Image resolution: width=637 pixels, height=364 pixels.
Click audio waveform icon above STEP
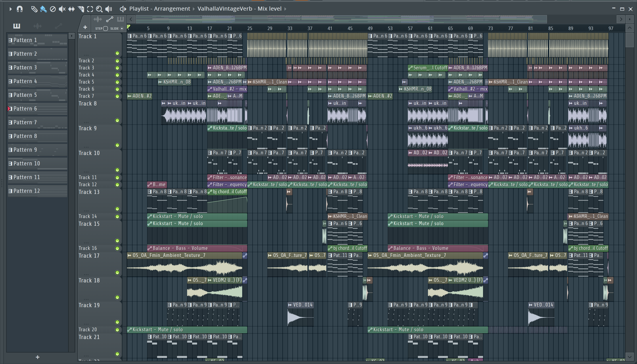tap(98, 19)
